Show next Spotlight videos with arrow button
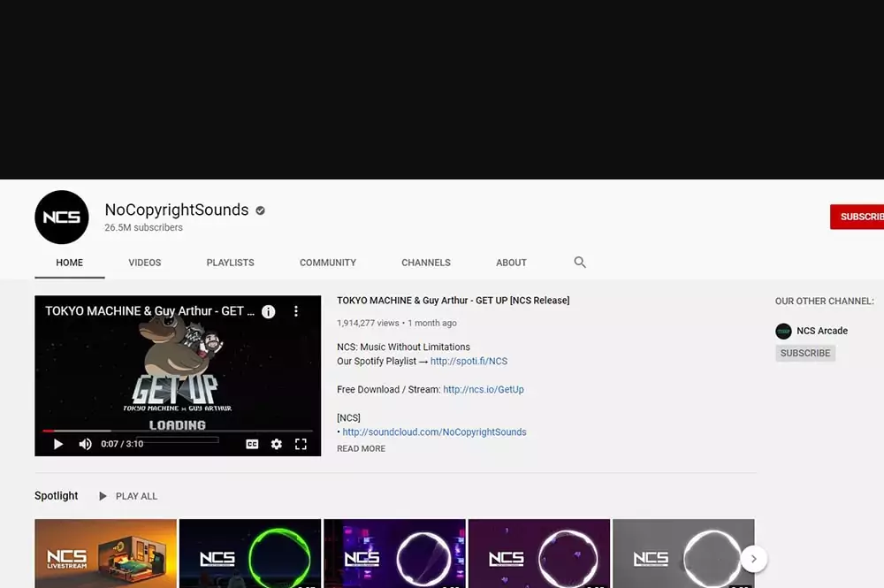Screen dimensions: 884x588 pyautogui.click(x=754, y=559)
